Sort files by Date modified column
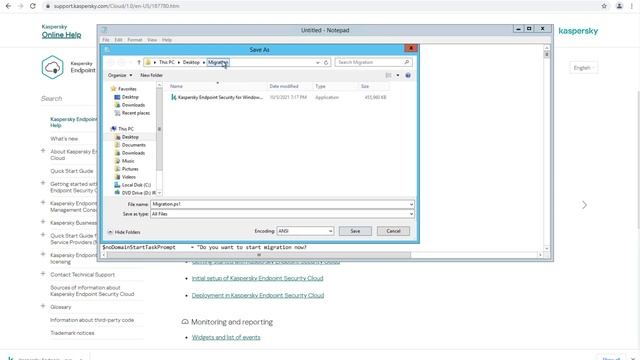This screenshot has width=640, height=360. pos(284,86)
